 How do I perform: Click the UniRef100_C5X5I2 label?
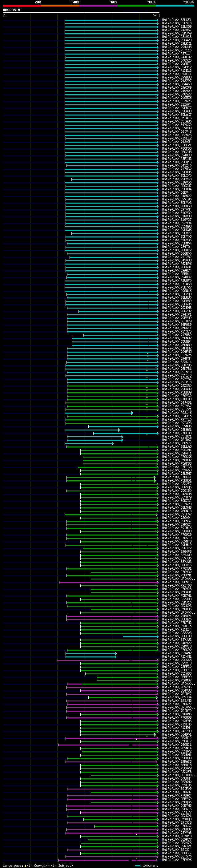[x=177, y=737]
